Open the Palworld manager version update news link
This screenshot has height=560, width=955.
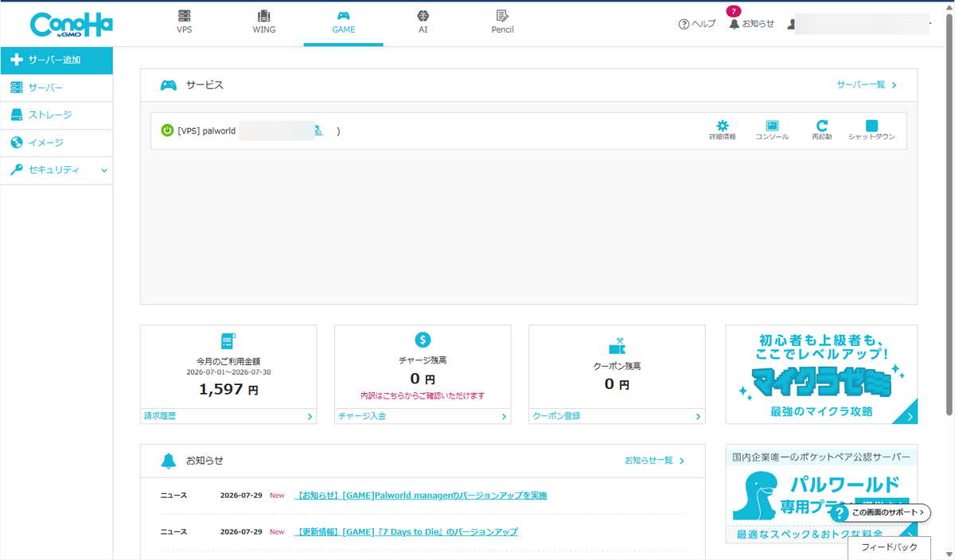coord(421,496)
